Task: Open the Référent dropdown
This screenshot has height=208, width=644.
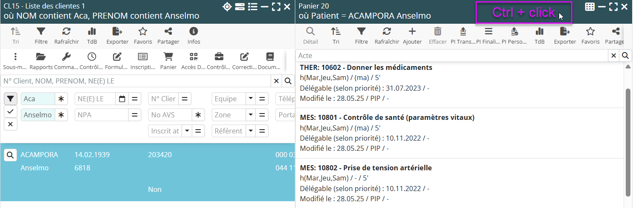Action: click(250, 131)
